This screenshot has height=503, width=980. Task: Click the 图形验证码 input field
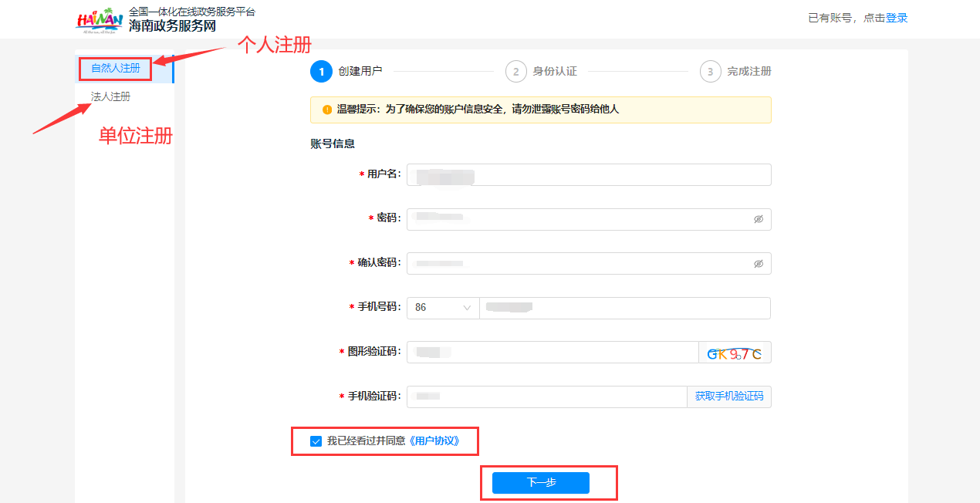553,353
